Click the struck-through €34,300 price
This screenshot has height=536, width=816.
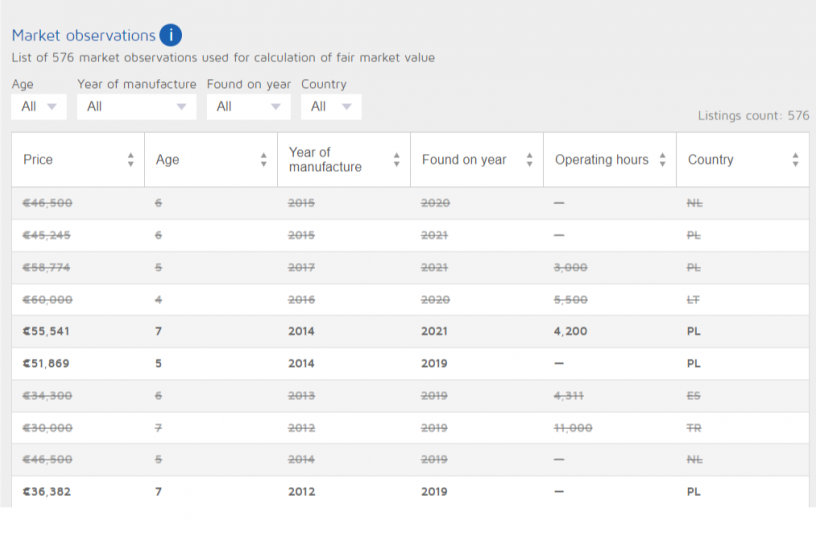pos(47,396)
